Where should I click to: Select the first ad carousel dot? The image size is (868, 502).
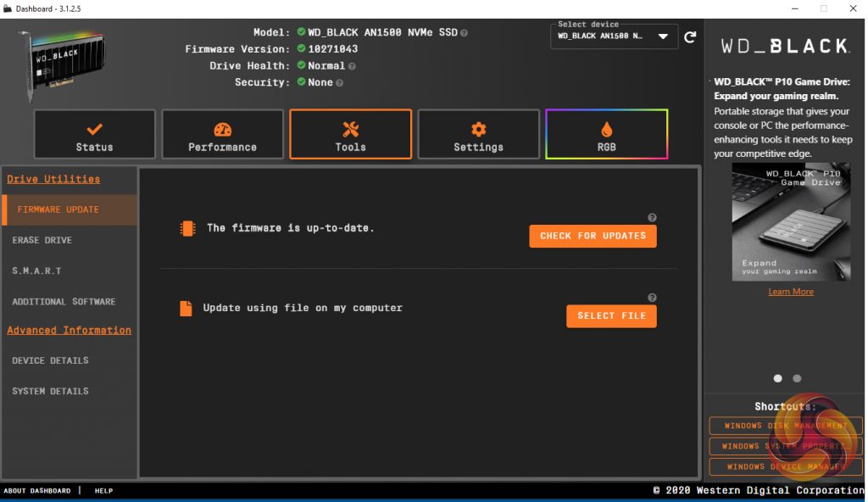[778, 378]
